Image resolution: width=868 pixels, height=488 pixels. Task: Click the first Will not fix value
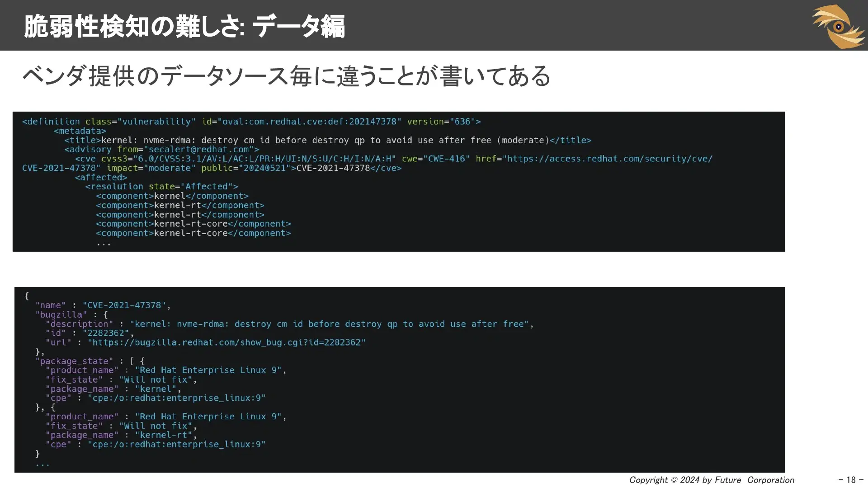click(156, 380)
